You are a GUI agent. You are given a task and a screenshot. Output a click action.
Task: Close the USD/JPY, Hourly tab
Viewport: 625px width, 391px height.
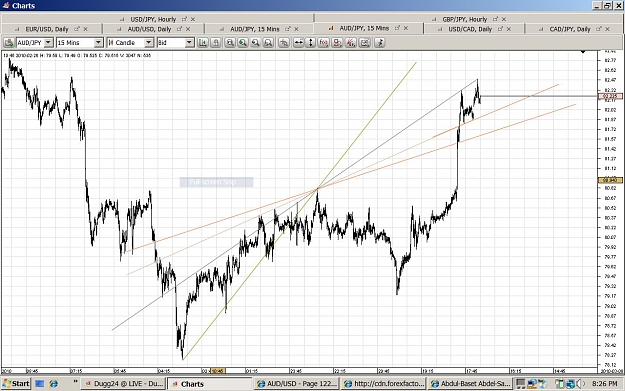tap(193, 19)
